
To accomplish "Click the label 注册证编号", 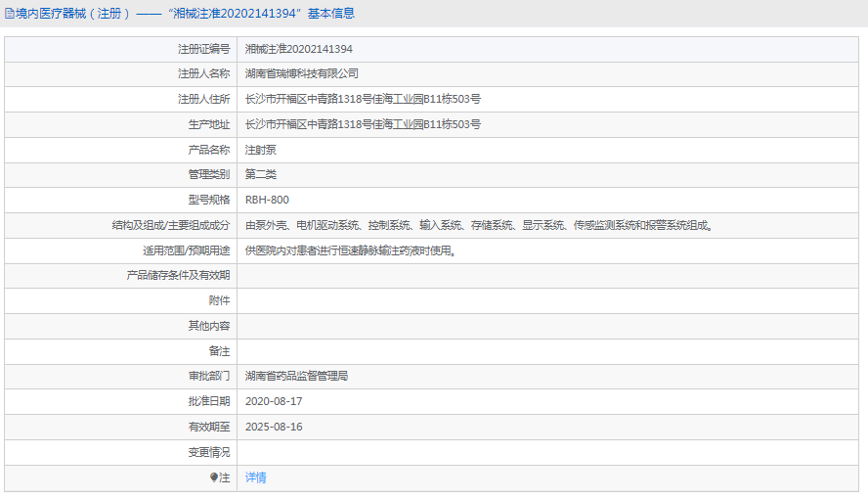I will (203, 49).
